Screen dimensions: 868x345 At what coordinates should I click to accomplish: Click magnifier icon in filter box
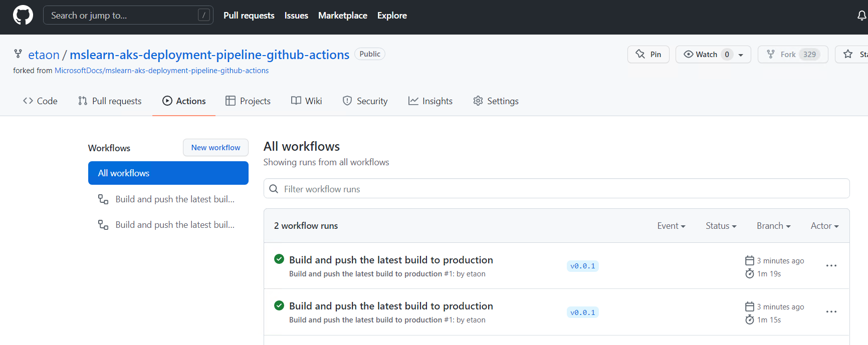pyautogui.click(x=274, y=189)
